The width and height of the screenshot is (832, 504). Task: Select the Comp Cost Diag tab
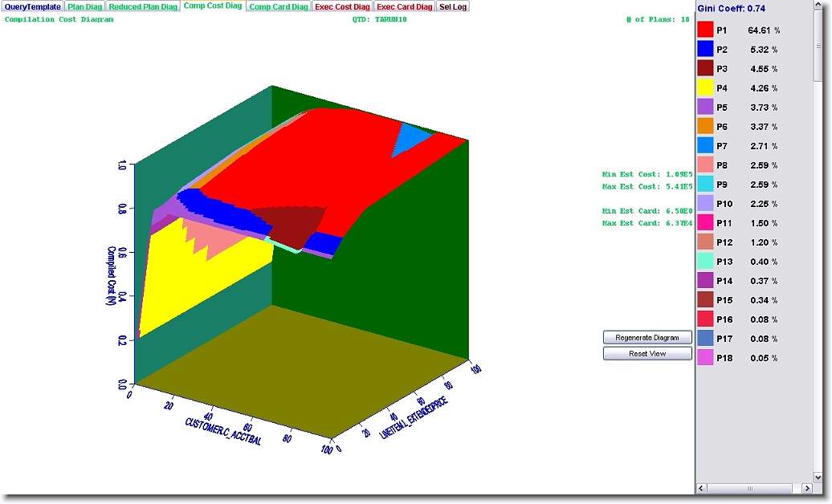click(x=212, y=6)
